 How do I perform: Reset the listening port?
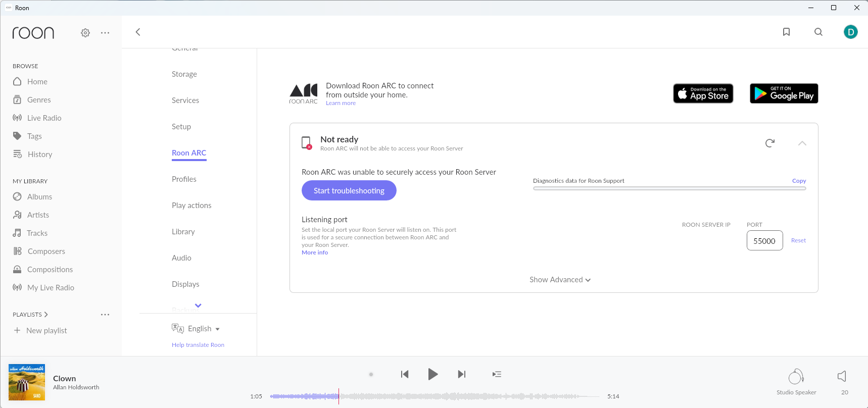[x=798, y=240]
